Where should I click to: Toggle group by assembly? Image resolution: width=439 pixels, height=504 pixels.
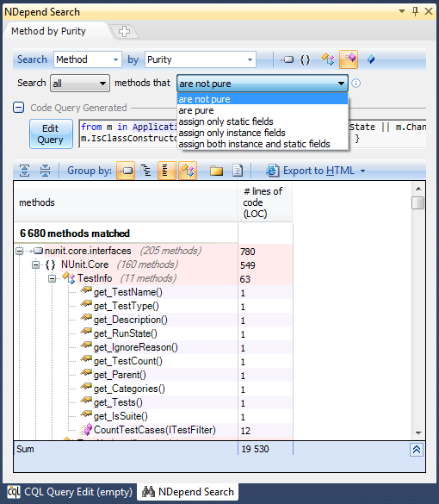click(126, 171)
